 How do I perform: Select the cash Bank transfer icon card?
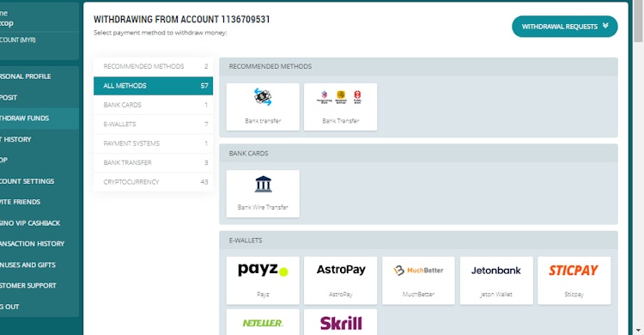pos(263,107)
